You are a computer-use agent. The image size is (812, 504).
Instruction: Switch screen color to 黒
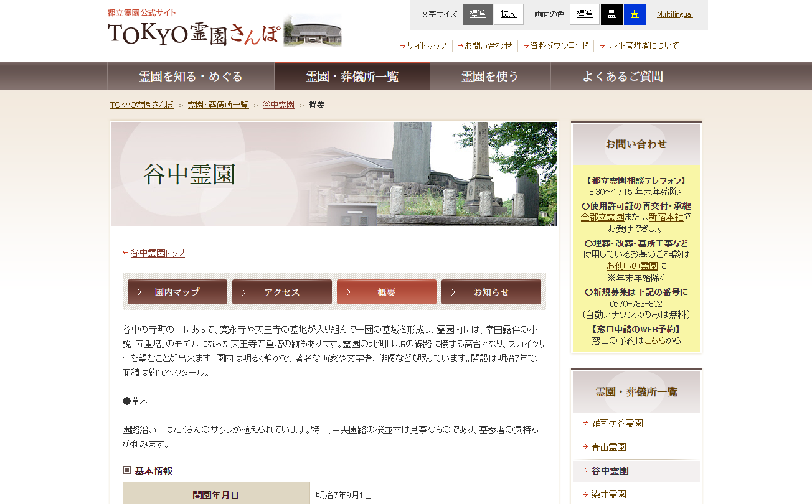pos(611,14)
